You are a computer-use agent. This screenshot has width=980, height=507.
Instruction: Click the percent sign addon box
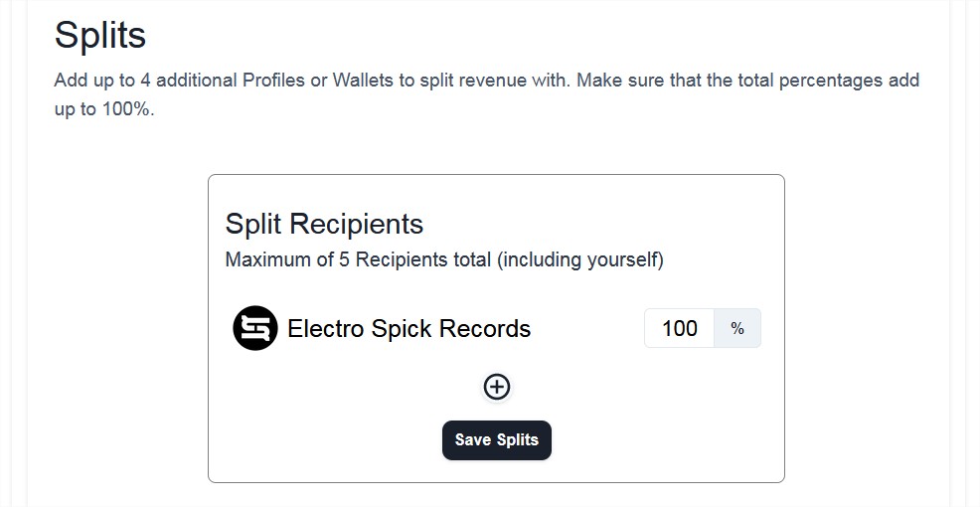coord(737,328)
